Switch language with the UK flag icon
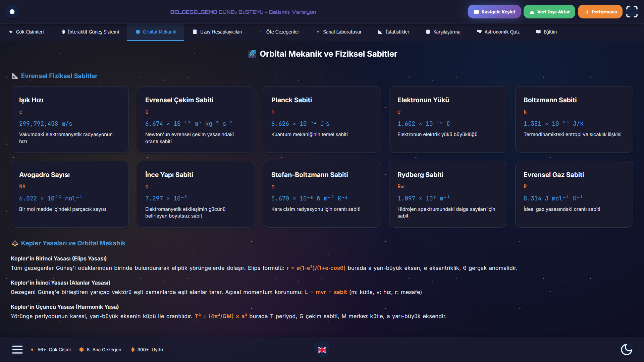Screen dimensions: 644x362 pyautogui.click(x=322, y=350)
